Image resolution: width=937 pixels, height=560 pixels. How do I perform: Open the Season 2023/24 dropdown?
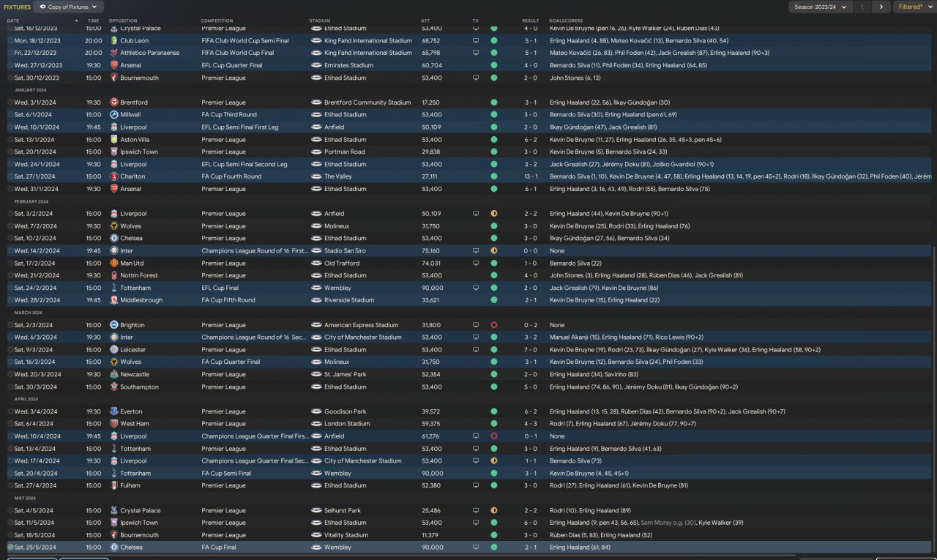(821, 7)
